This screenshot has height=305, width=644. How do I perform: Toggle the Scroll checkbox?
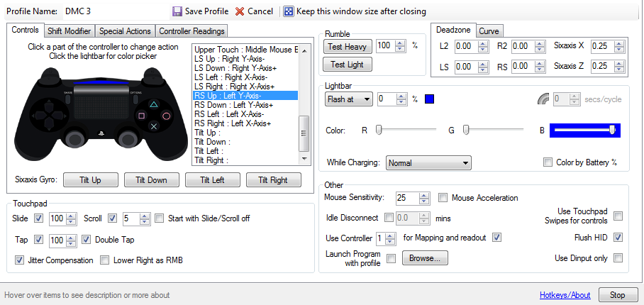tap(112, 218)
